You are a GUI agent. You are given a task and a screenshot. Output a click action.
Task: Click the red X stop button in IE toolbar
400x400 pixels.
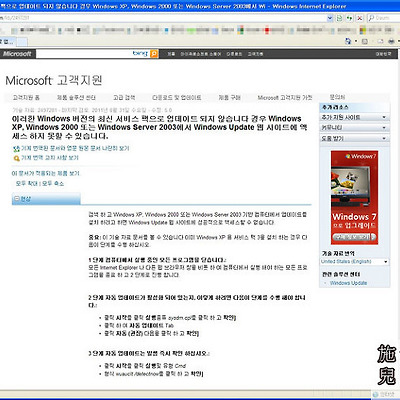point(360,18)
